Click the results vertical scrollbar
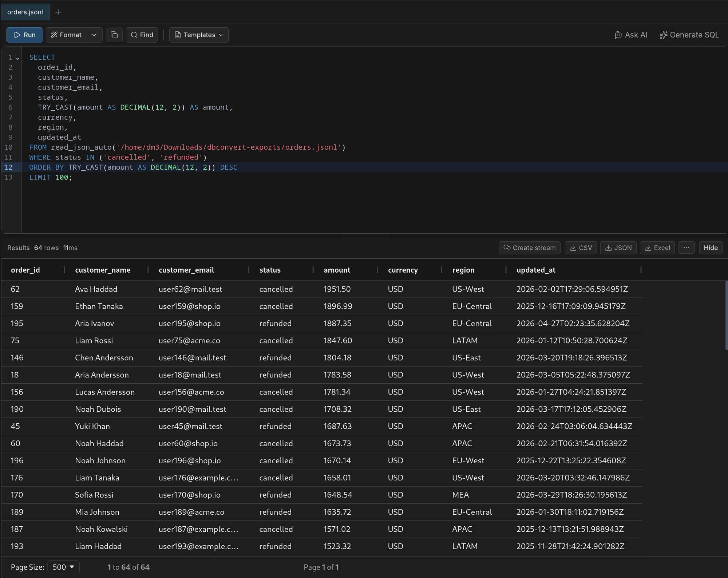728x578 pixels. pos(726,315)
